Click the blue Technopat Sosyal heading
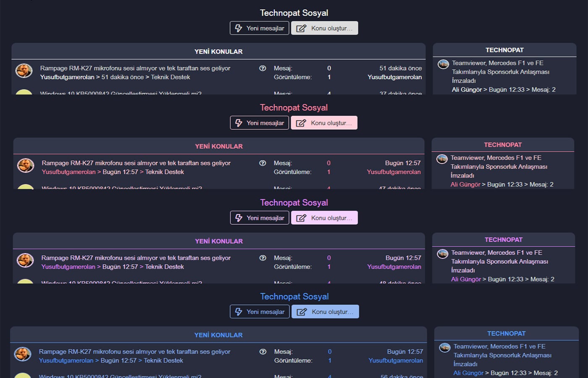588x378 pixels. pyautogui.click(x=294, y=297)
